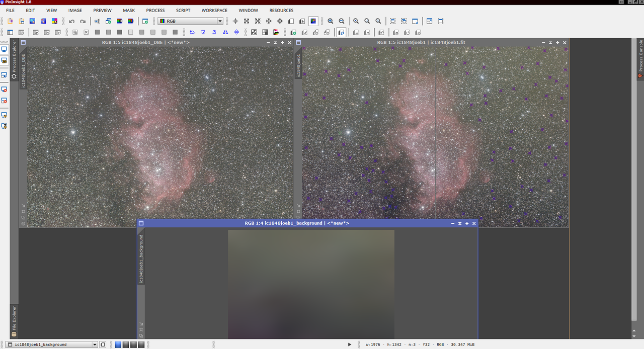The image size is (644, 349).
Task: Click the Rotate counter-clockwise blue icon
Action: pyautogui.click(x=192, y=32)
